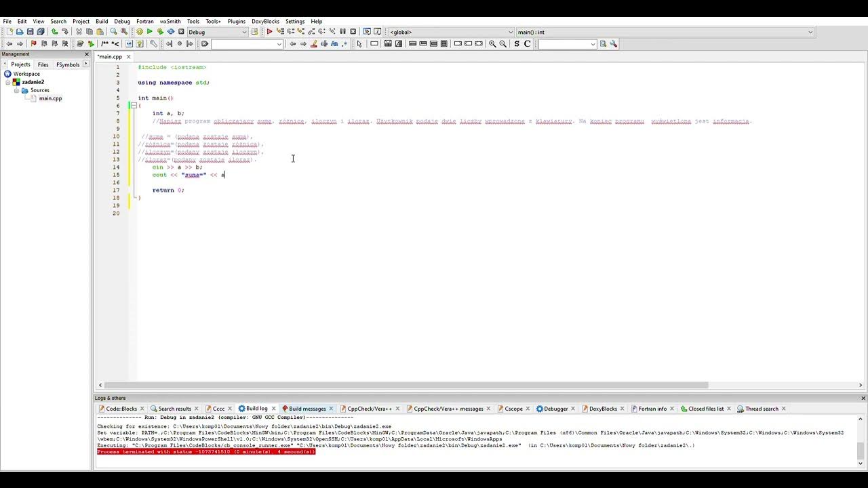Viewport: 868px width, 488px height.
Task: Switch to the Debugger log tab
Action: pyautogui.click(x=555, y=409)
